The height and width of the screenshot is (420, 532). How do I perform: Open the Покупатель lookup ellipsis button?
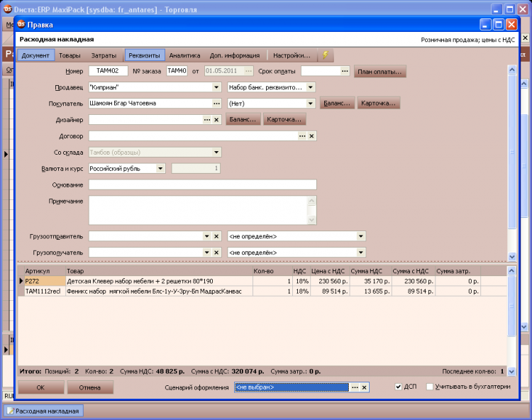click(x=217, y=103)
